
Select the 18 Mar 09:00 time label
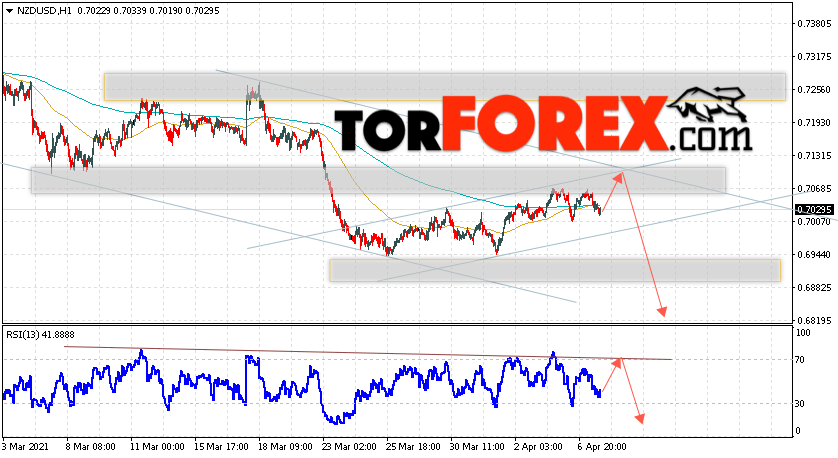point(285,447)
